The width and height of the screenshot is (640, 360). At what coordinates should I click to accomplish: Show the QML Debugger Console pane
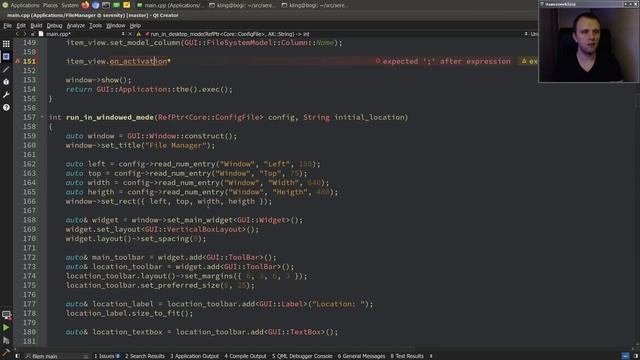(302, 356)
